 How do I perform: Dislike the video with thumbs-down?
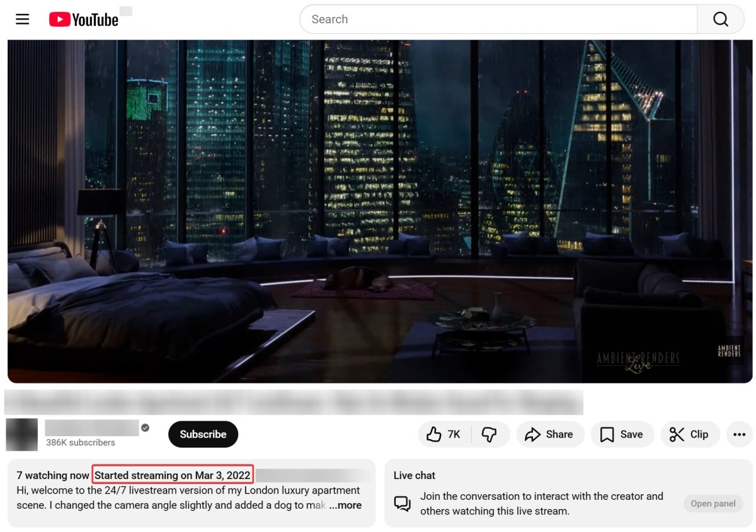(x=490, y=434)
